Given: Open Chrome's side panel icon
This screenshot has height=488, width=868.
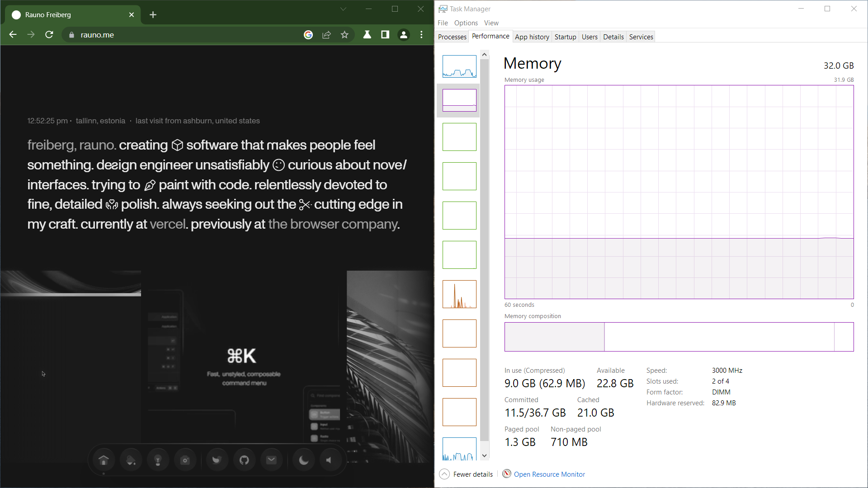Looking at the screenshot, I should 385,35.
